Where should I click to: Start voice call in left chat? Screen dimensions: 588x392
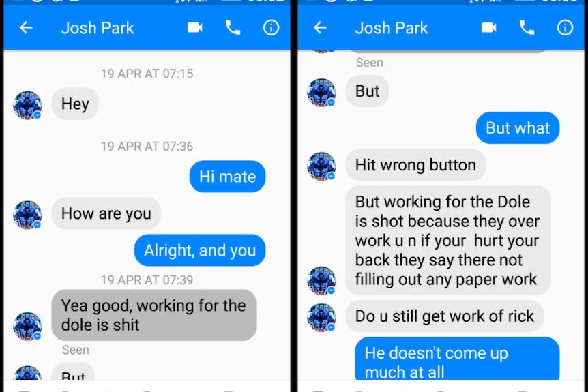click(233, 28)
